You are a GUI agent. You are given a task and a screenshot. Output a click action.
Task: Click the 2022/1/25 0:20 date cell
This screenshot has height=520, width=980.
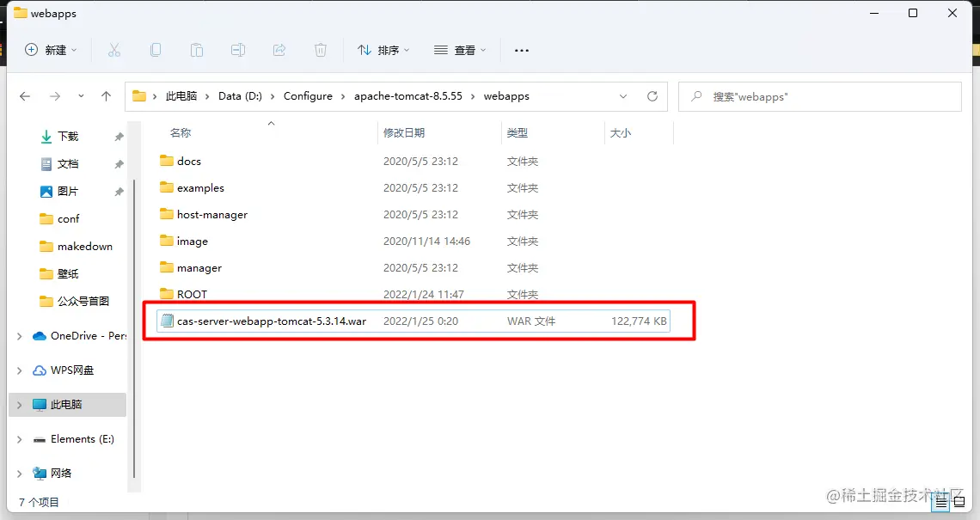click(x=420, y=321)
